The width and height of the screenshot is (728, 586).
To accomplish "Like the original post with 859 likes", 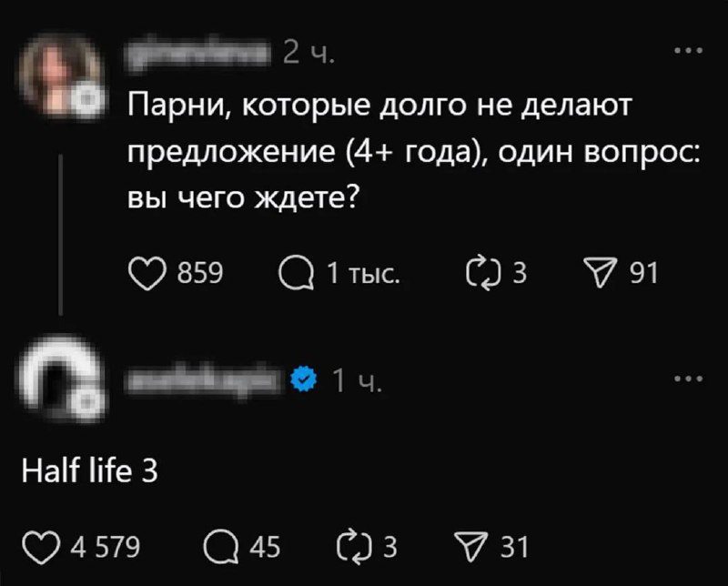I will click(x=149, y=273).
